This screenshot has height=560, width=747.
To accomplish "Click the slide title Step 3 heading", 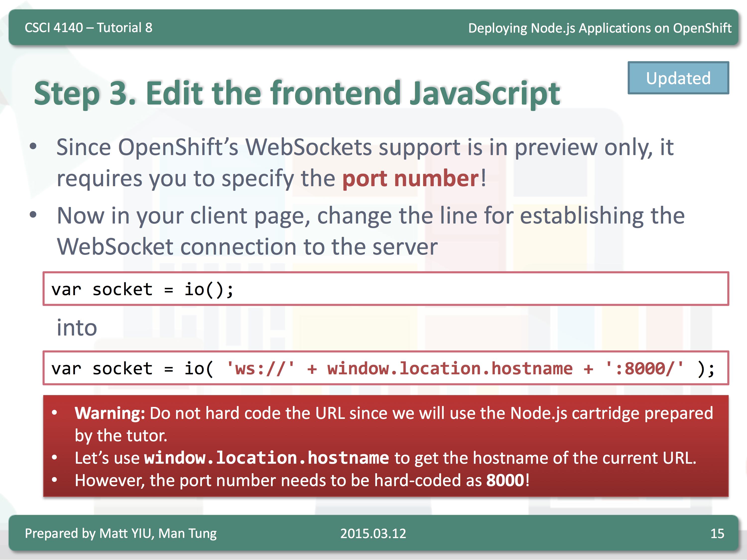I will coord(297,94).
